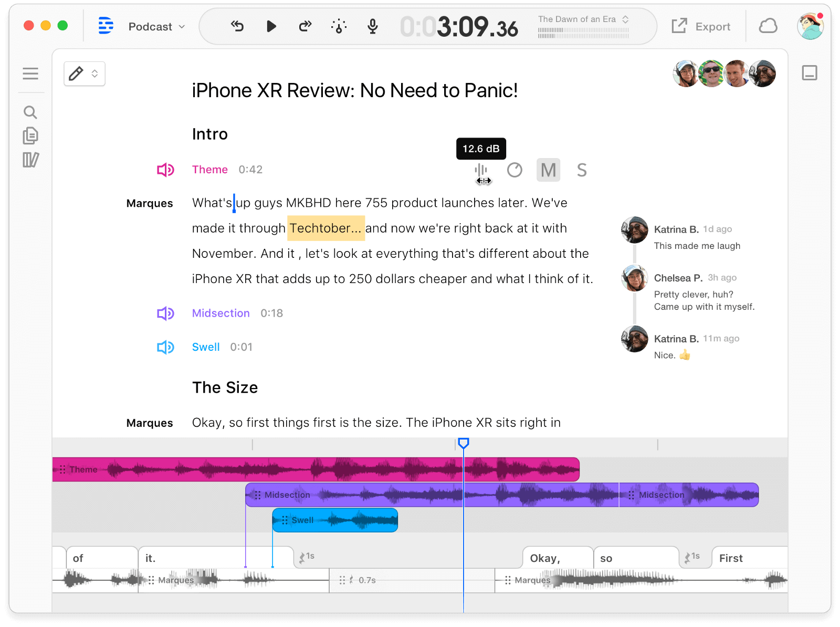Open the pencil edit mode dropdown
Viewport: 840px width, 627px height.
pyautogui.click(x=85, y=74)
